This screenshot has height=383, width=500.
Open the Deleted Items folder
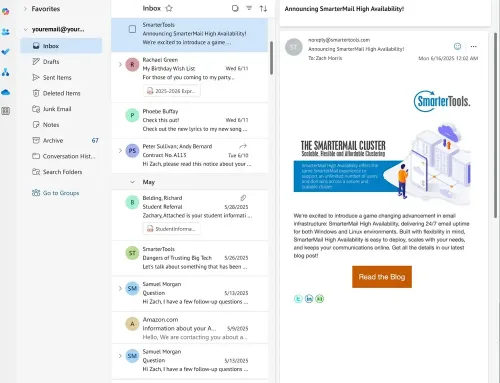tap(61, 93)
